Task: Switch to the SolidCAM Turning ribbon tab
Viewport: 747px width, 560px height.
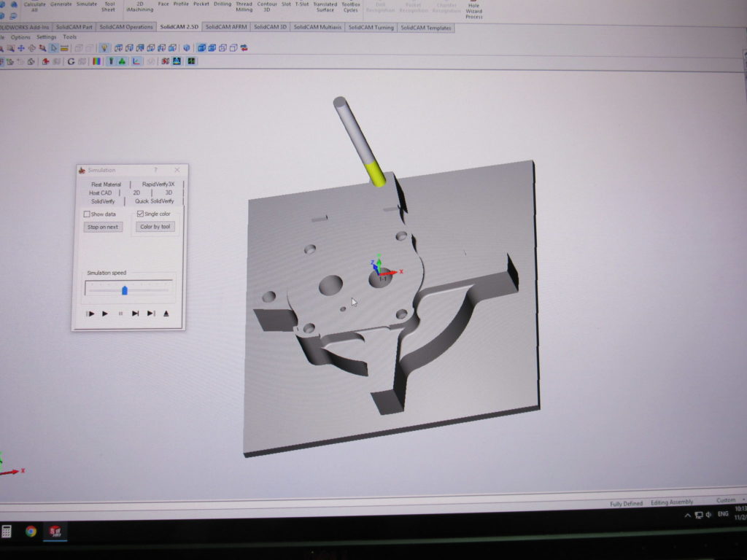Action: pyautogui.click(x=371, y=27)
